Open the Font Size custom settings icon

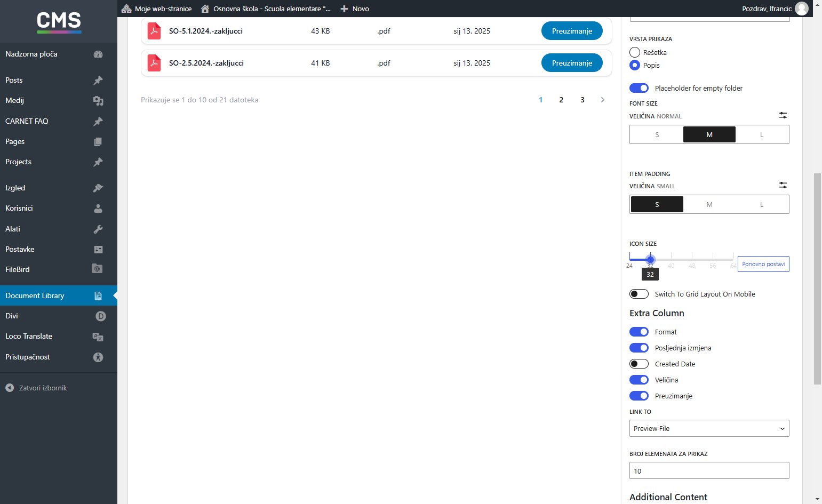783,115
